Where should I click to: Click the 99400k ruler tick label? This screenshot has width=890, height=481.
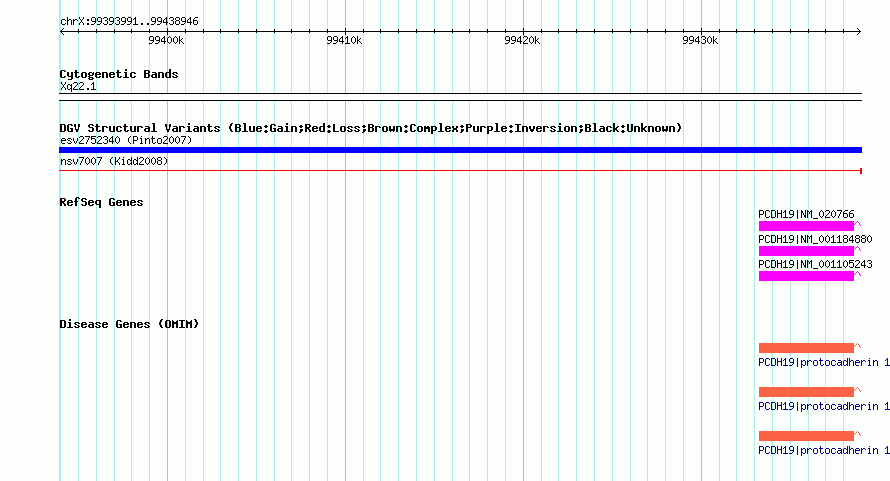click(166, 40)
